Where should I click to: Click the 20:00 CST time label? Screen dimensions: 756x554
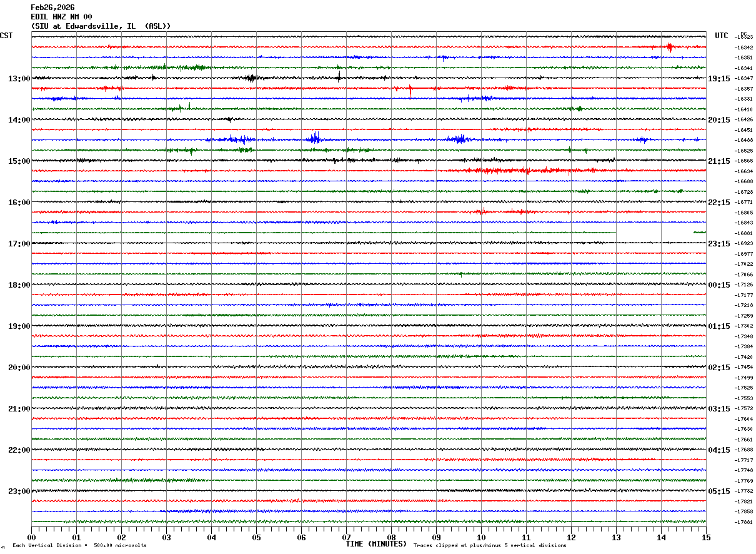pyautogui.click(x=19, y=368)
